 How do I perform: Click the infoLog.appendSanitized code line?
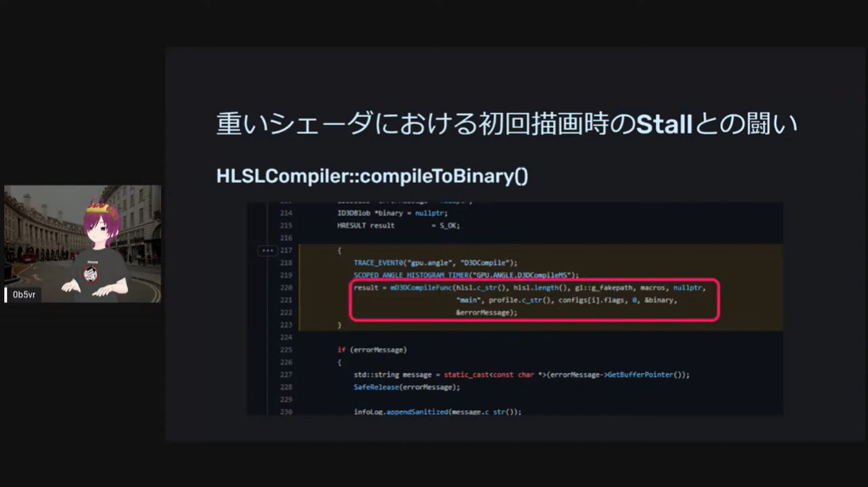coord(438,411)
